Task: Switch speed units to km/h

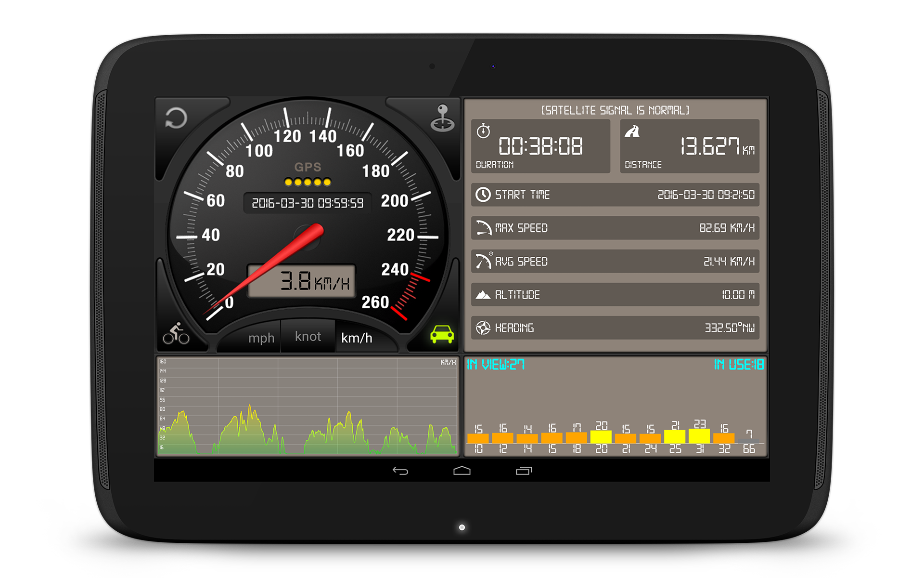Action: pyautogui.click(x=356, y=338)
